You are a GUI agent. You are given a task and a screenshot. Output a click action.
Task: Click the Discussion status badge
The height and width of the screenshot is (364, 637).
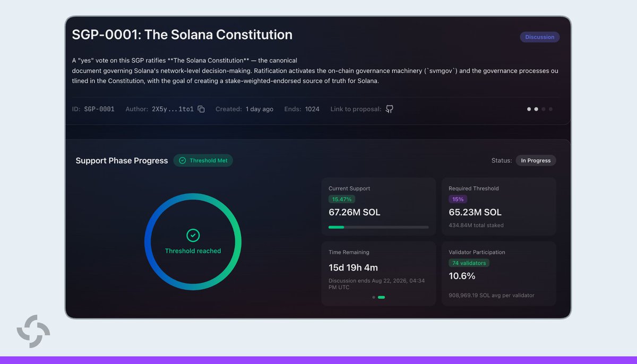tap(539, 37)
